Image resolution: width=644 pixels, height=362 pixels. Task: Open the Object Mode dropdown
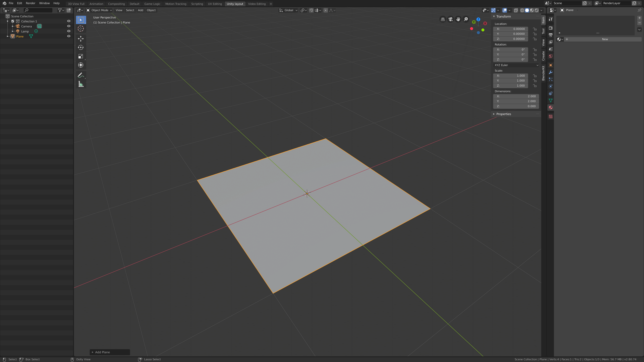coord(99,10)
